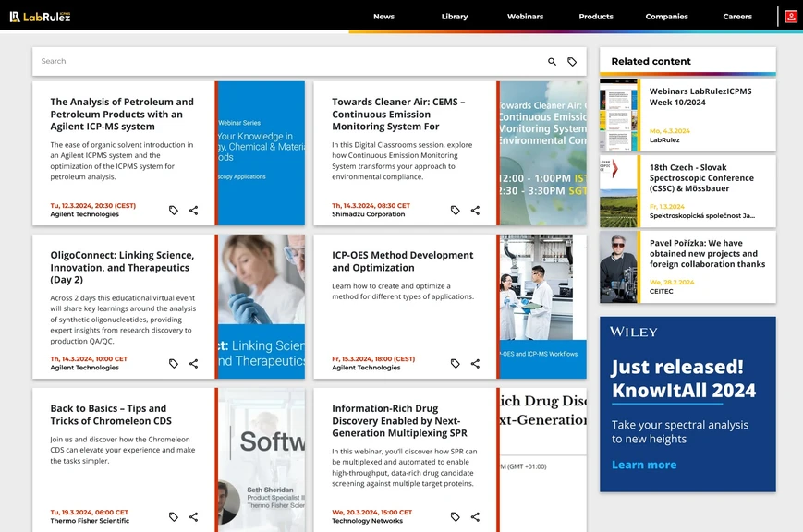Click 'Tu, 19.3.2024, 06:00 CET' date
Screen dimensions: 803x532
(x=89, y=512)
